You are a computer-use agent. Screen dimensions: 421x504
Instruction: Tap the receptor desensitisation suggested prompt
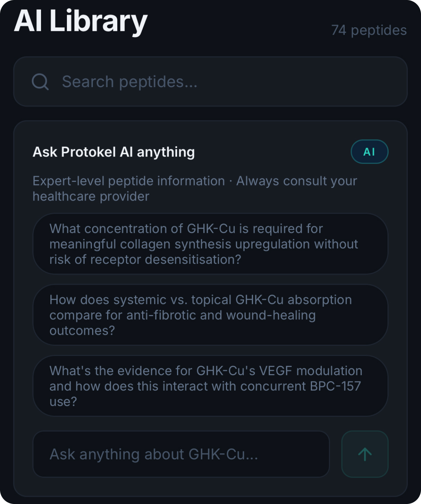[x=210, y=244]
